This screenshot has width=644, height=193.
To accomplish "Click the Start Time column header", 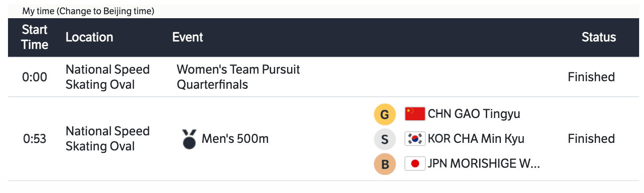I will pos(35,37).
